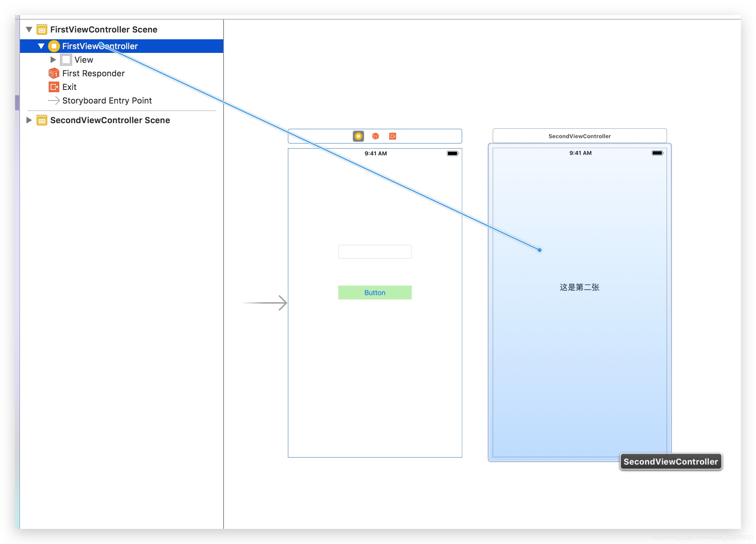
Task: Select the Exit item in outline
Action: click(x=69, y=87)
